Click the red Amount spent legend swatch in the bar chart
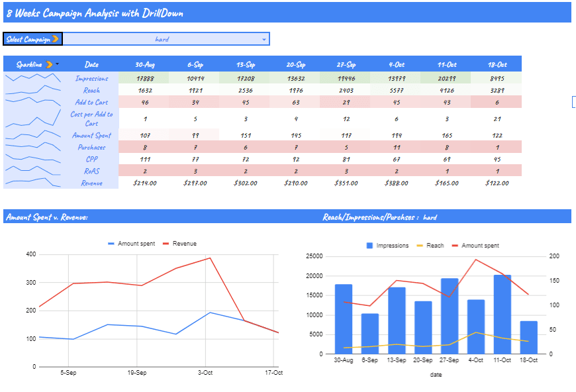Image resolution: width=576 pixels, height=392 pixels. (x=455, y=246)
